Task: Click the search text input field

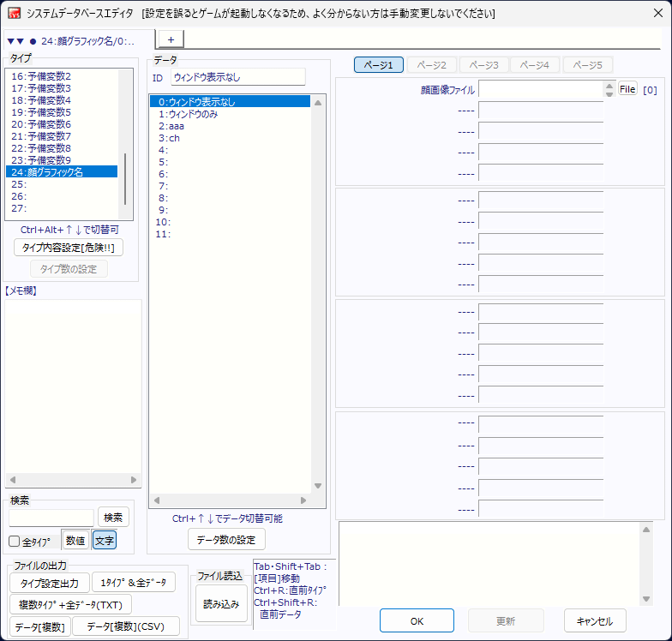Action: tap(51, 518)
